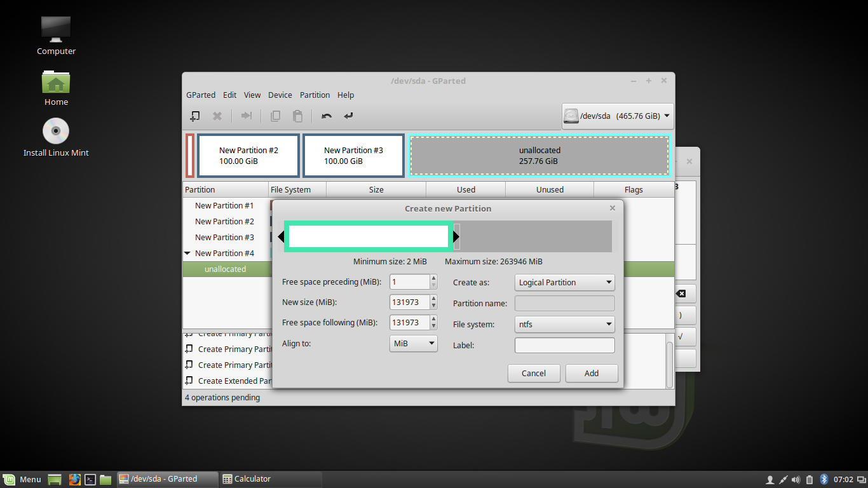Click the Paste partition toolbar icon

297,116
